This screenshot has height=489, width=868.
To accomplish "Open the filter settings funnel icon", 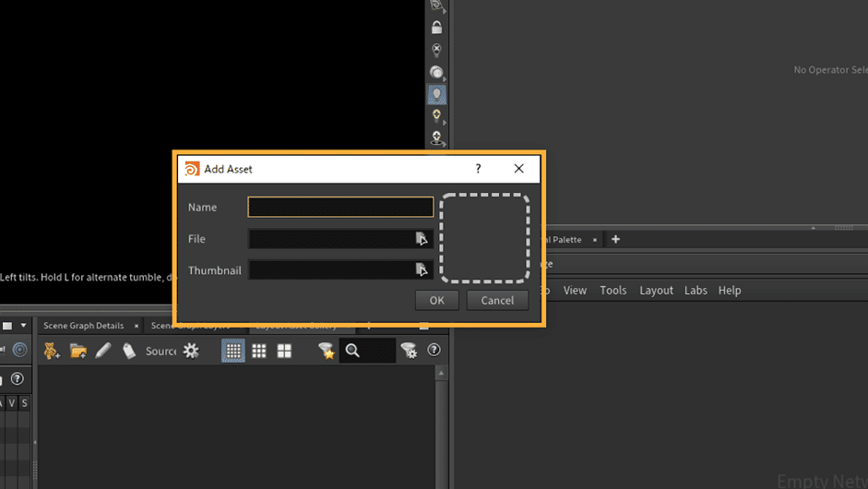I will [409, 351].
